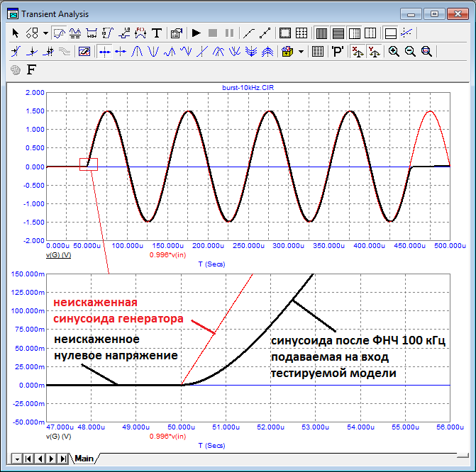Select the Main page tab

(84, 459)
